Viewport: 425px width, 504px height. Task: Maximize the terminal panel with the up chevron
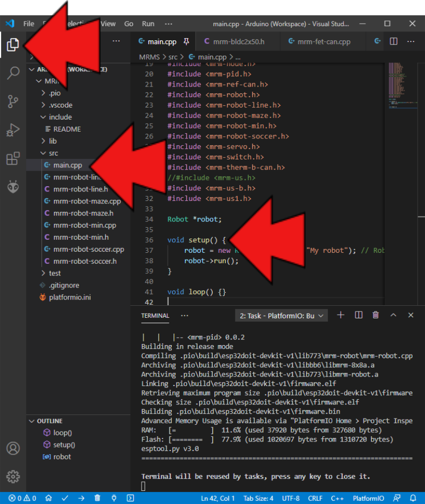[x=394, y=315]
